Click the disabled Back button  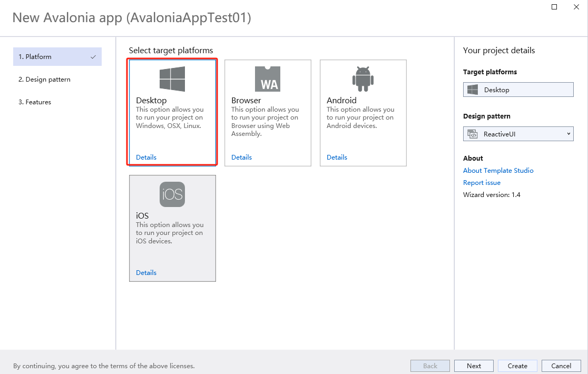430,366
